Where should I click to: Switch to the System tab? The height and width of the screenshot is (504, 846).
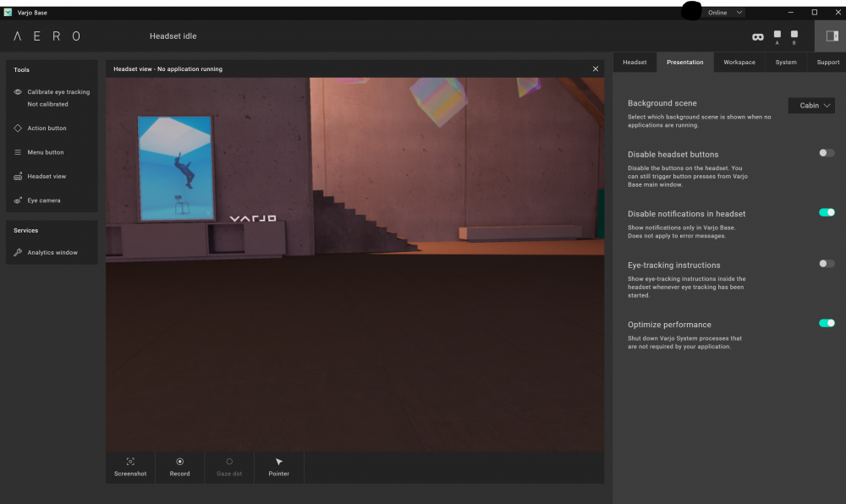click(x=785, y=62)
